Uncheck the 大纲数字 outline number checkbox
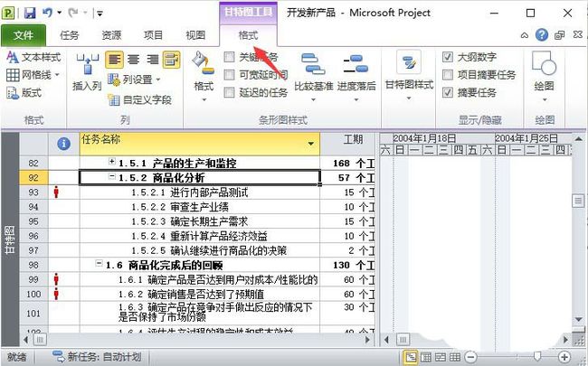 (448, 57)
